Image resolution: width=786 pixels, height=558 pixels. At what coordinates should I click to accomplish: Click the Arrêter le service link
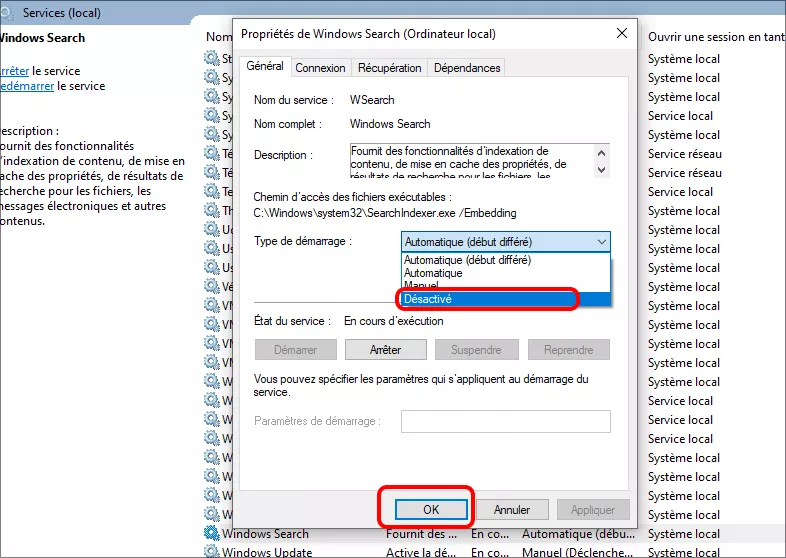pos(14,71)
